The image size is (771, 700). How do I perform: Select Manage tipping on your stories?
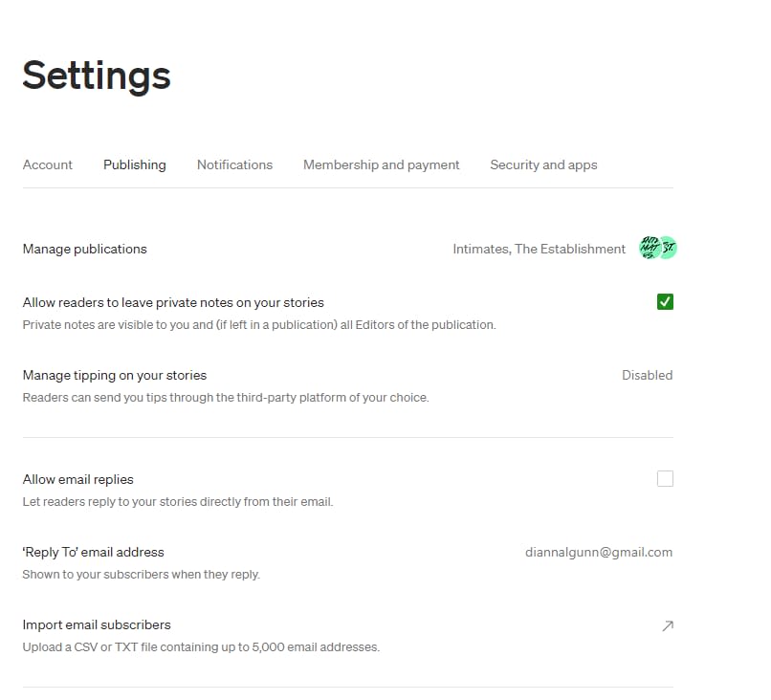point(115,375)
